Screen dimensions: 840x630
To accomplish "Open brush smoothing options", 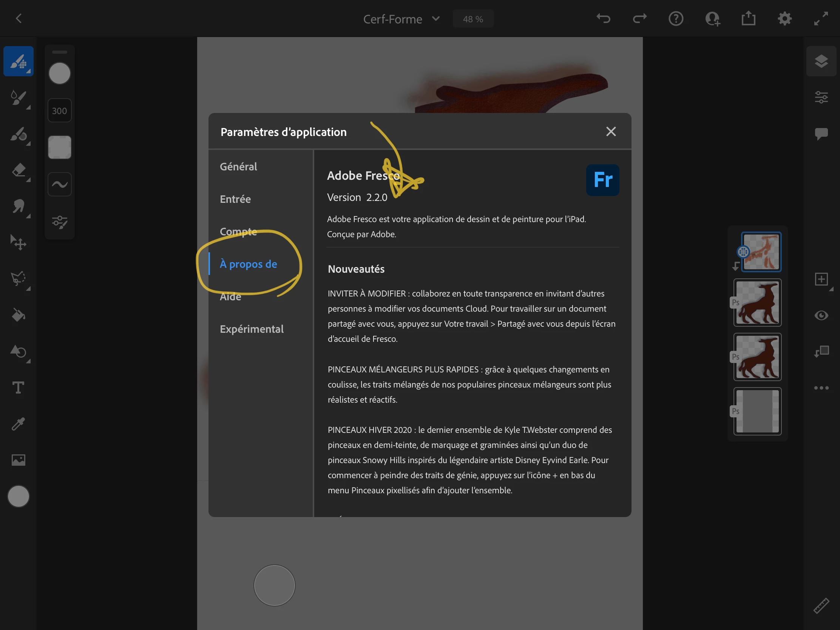I will [60, 185].
